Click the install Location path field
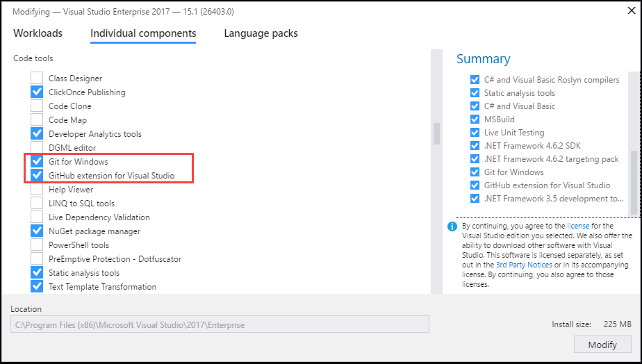 pyautogui.click(x=220, y=324)
